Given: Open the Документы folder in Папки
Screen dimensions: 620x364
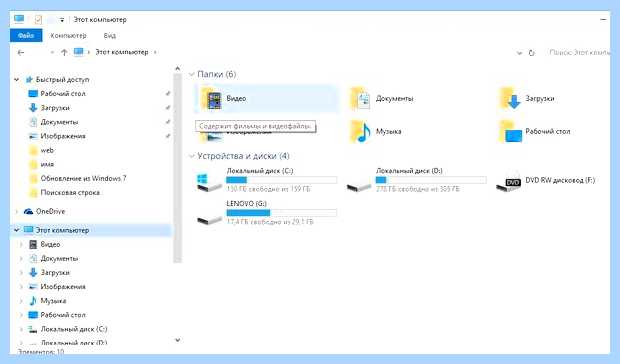Looking at the screenshot, I should (382, 98).
